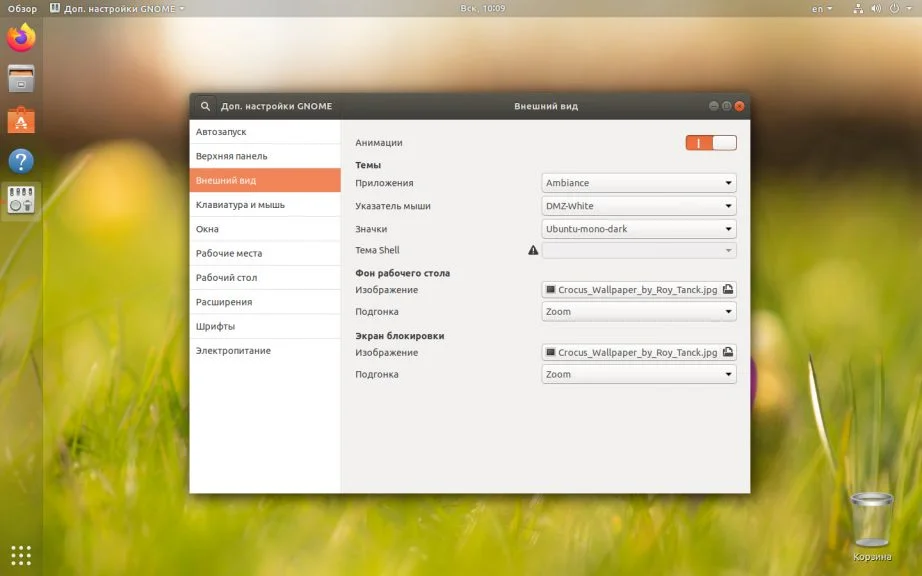Open the Фон рабочего стола Подгонка Zoom dropdown
Viewport: 922px width, 576px height.
point(639,312)
